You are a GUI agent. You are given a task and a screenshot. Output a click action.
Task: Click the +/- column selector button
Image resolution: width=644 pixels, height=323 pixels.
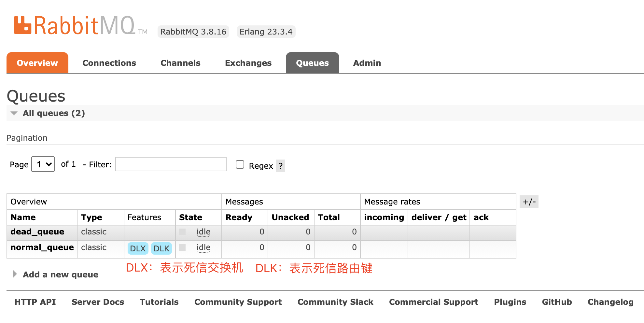[529, 202]
